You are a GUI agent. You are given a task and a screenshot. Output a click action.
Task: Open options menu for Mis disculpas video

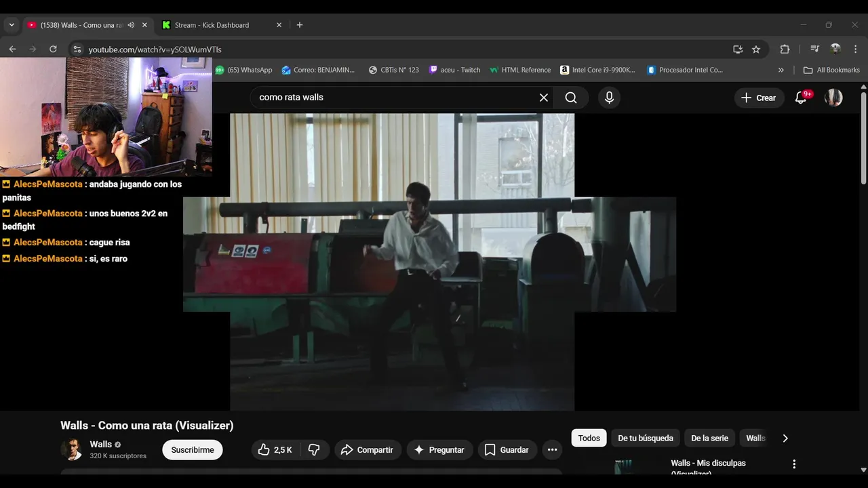[794, 464]
